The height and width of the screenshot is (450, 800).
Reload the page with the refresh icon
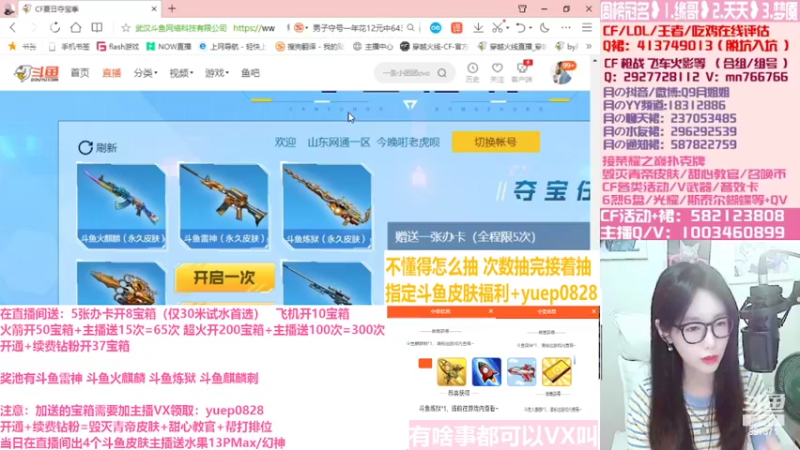pyautogui.click(x=55, y=28)
